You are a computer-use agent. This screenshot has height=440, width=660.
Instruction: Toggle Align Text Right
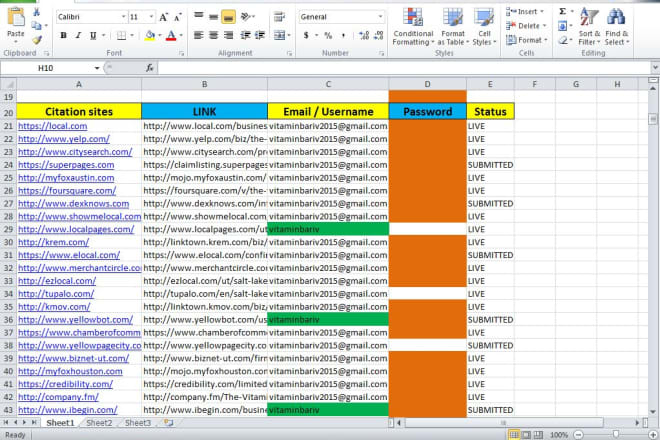[229, 36]
